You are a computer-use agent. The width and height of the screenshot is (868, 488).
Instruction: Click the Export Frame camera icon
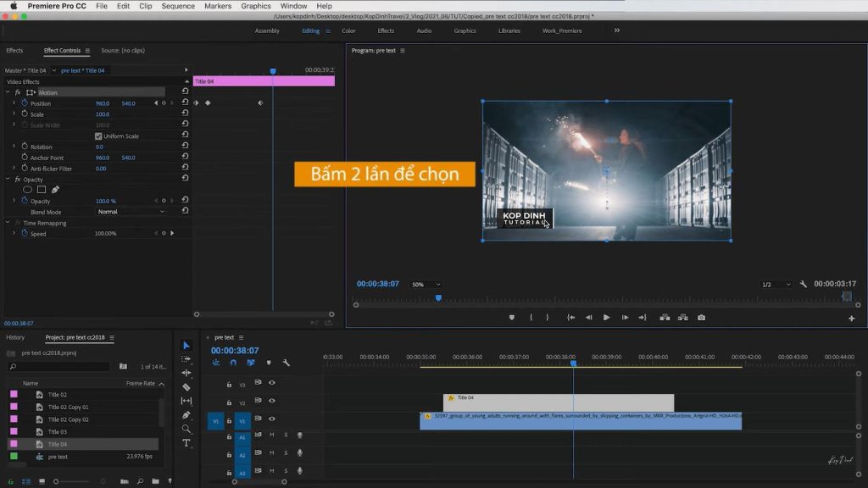click(x=701, y=318)
